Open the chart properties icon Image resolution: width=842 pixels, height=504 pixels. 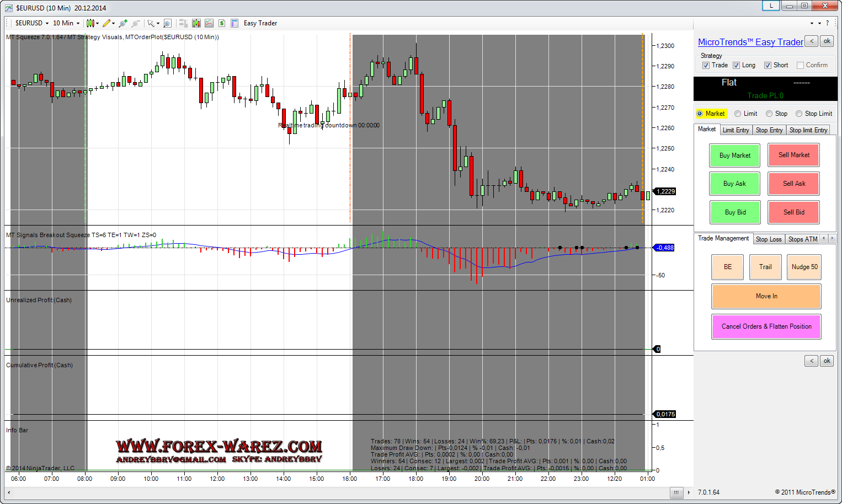[235, 23]
